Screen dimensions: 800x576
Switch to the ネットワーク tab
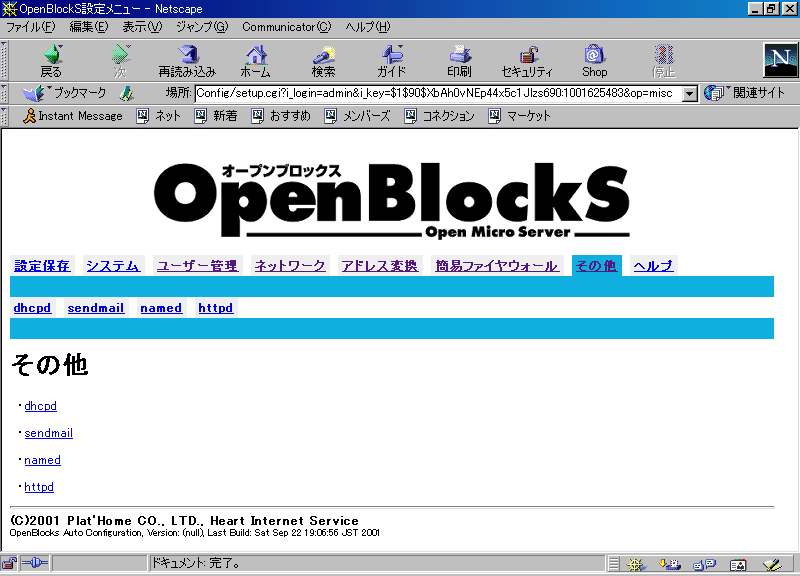tap(290, 266)
